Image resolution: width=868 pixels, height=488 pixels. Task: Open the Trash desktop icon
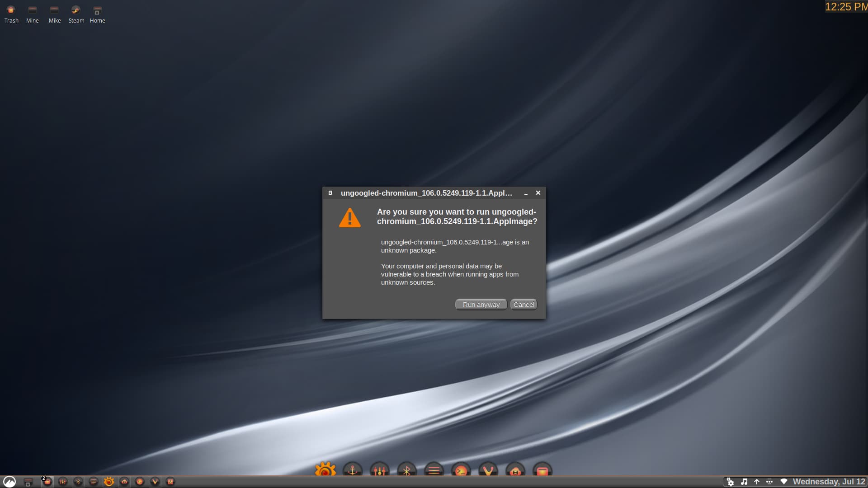[x=11, y=14]
